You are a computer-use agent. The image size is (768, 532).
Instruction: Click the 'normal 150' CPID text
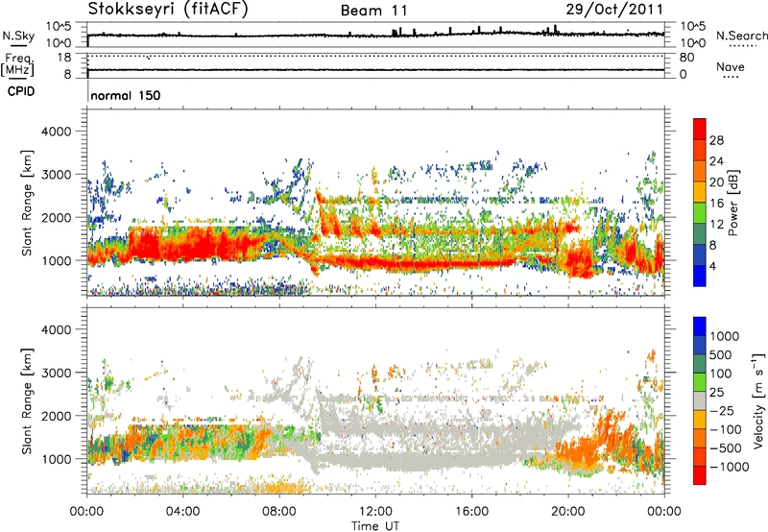click(x=126, y=95)
